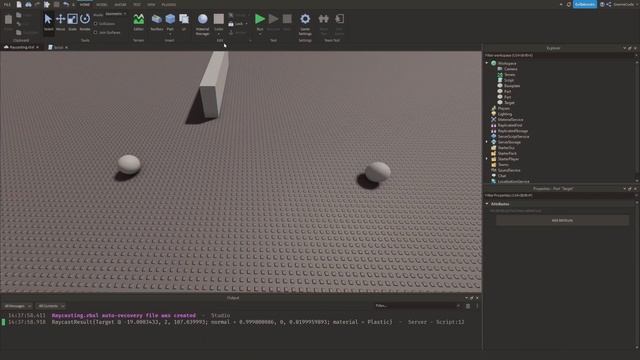
Task: Toggle the Join Surfaces checkbox
Action: 96,32
